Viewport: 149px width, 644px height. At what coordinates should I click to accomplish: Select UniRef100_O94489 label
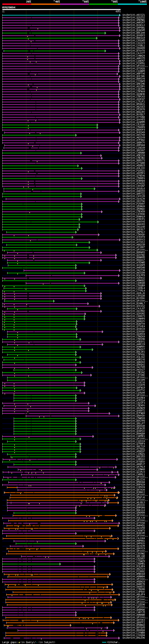[x=133, y=48]
